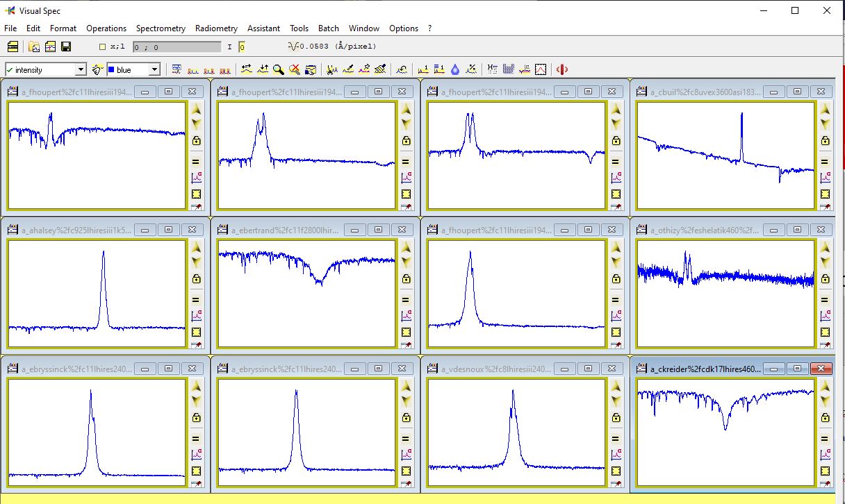Open the Spectrometry menu

pyautogui.click(x=161, y=28)
